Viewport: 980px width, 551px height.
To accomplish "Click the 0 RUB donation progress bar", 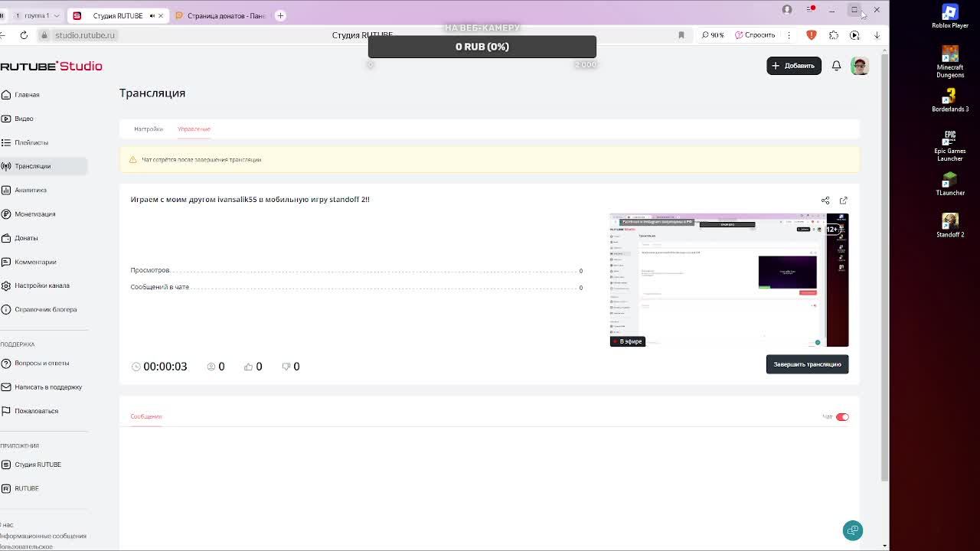I will click(482, 47).
